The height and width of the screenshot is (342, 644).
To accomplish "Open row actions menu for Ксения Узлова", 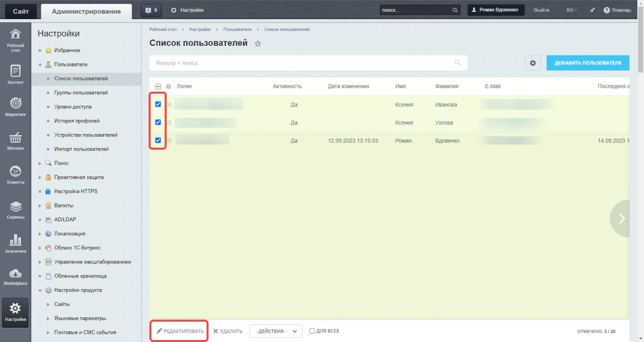I will pos(169,122).
